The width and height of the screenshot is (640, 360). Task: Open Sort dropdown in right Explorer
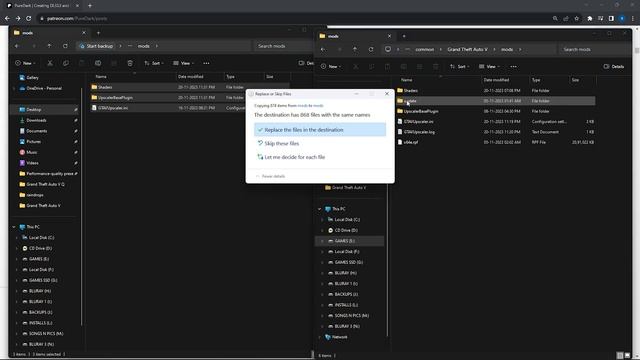(x=459, y=67)
